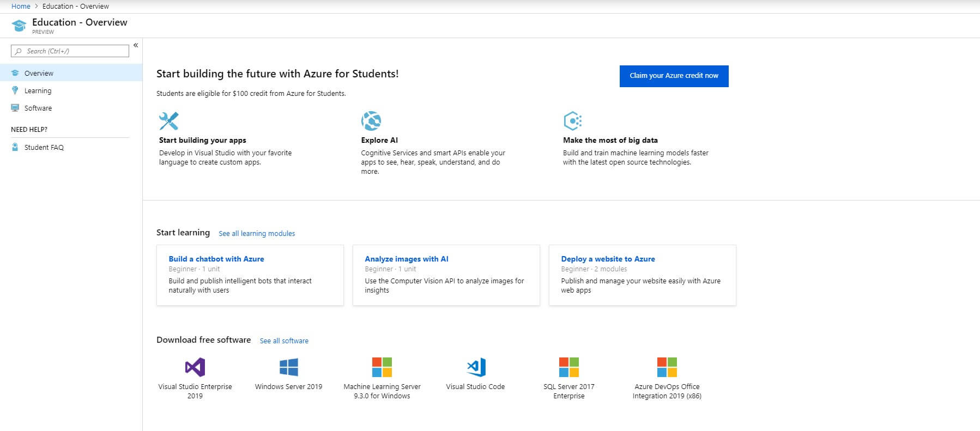
Task: Click Claim your Azure credit now
Action: (674, 76)
